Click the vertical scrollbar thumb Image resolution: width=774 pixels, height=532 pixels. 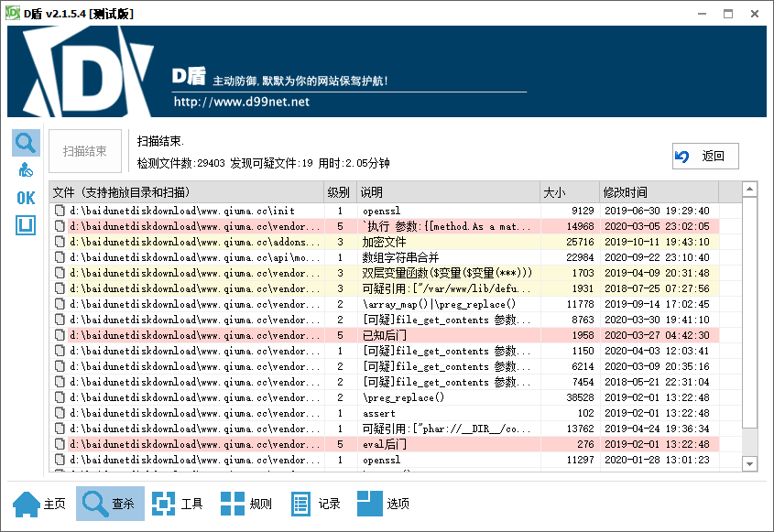[750, 312]
